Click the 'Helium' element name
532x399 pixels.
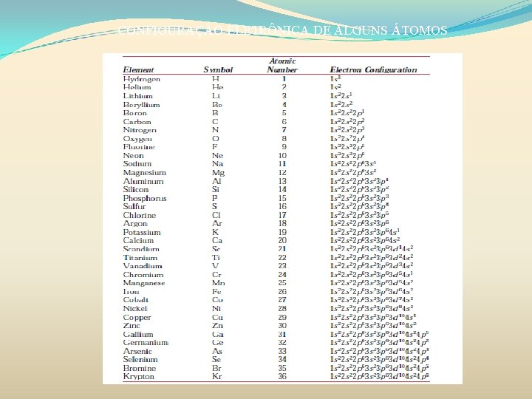click(x=137, y=87)
